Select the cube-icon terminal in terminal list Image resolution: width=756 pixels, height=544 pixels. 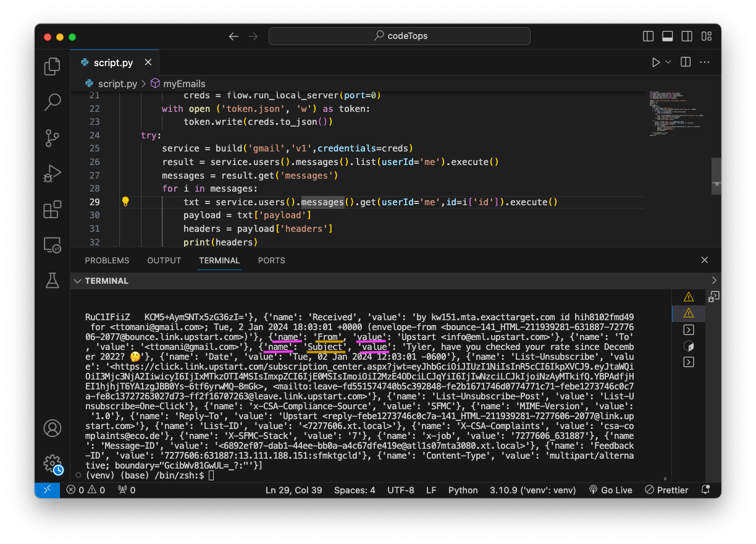[x=689, y=346]
